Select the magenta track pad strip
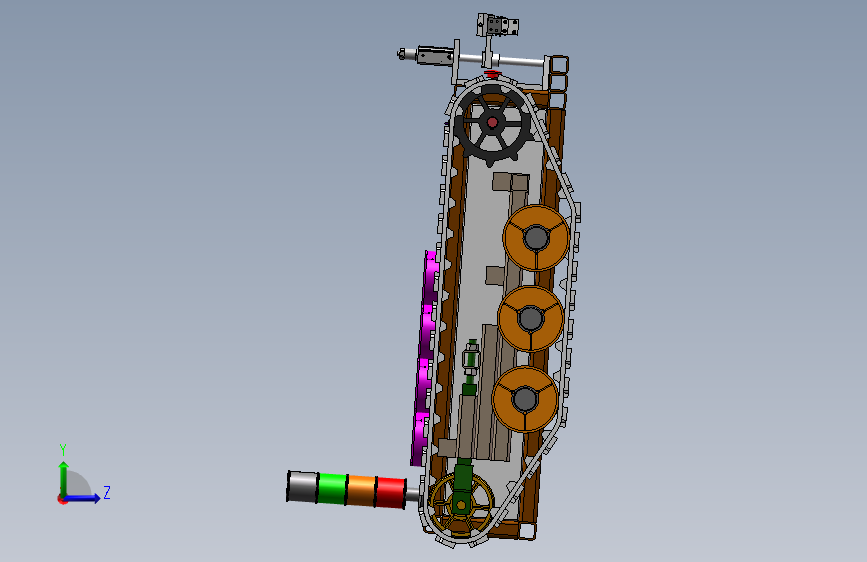 pos(424,357)
